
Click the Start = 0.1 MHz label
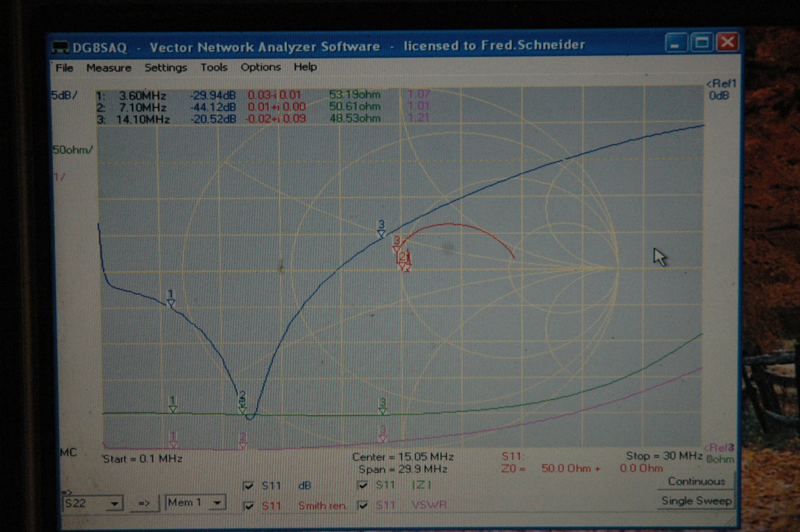[x=143, y=459]
